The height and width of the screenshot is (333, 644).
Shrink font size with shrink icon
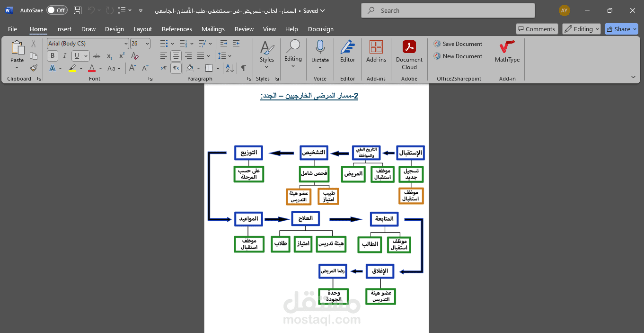coord(145,68)
